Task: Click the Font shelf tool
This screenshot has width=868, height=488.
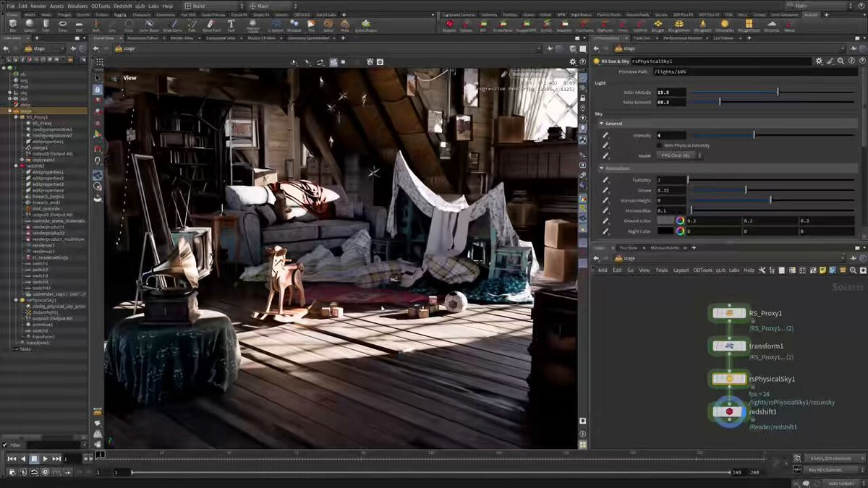Action: (x=231, y=24)
